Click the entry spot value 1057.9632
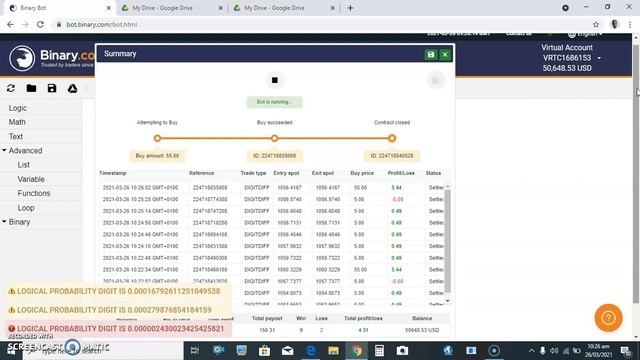640x360 pixels. click(x=289, y=246)
